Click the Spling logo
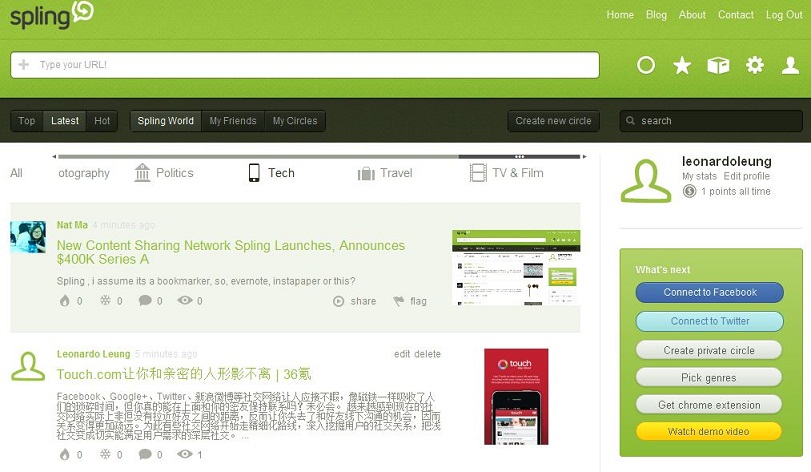811x472 pixels. click(x=52, y=16)
